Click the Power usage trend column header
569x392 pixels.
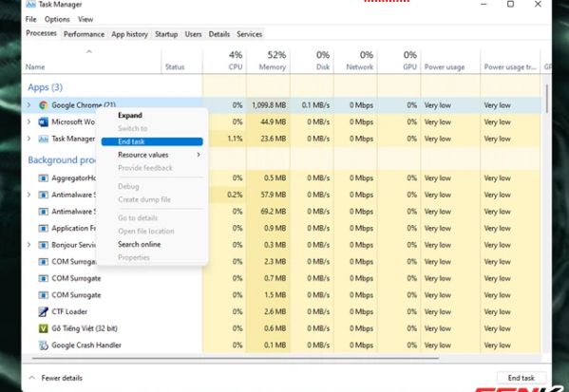(x=510, y=61)
